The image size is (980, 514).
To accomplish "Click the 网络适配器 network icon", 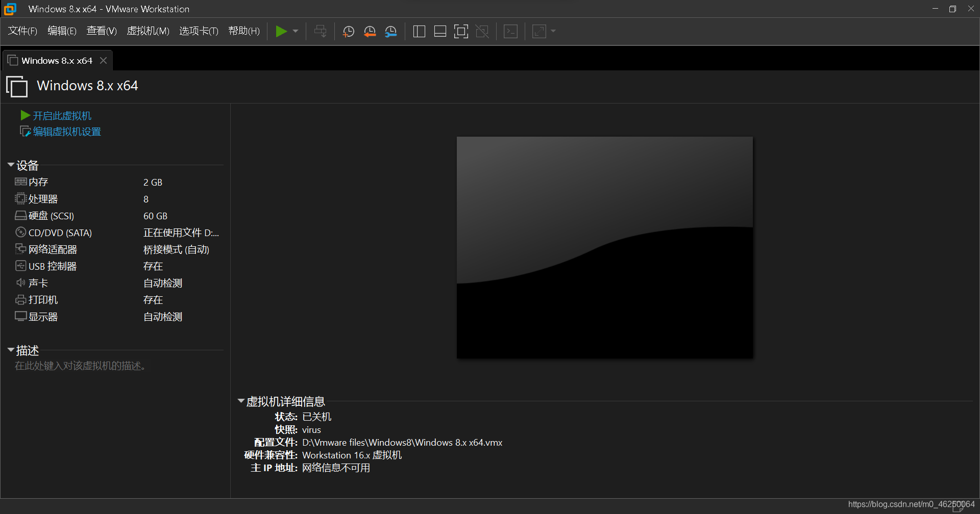I will (x=20, y=249).
